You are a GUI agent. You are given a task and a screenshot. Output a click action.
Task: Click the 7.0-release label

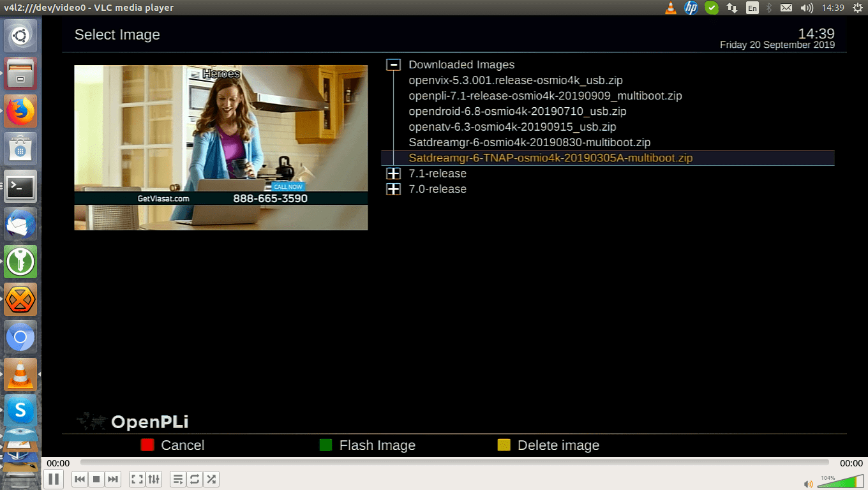click(438, 189)
